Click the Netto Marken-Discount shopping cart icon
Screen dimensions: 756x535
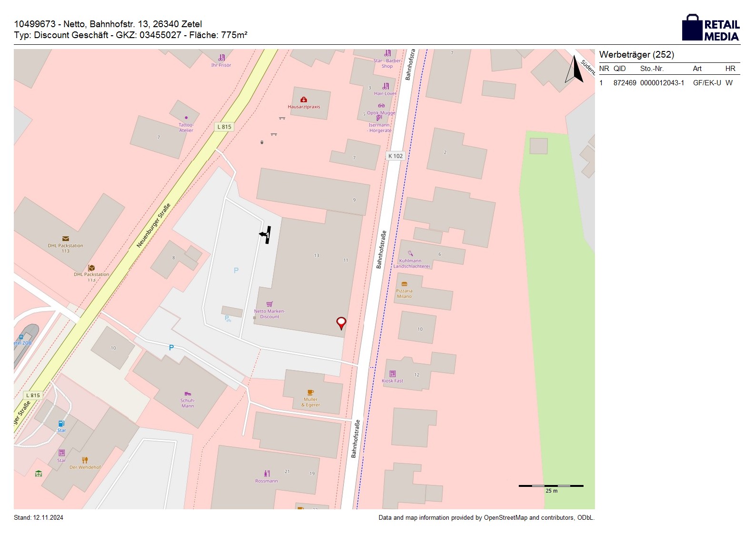tap(270, 304)
